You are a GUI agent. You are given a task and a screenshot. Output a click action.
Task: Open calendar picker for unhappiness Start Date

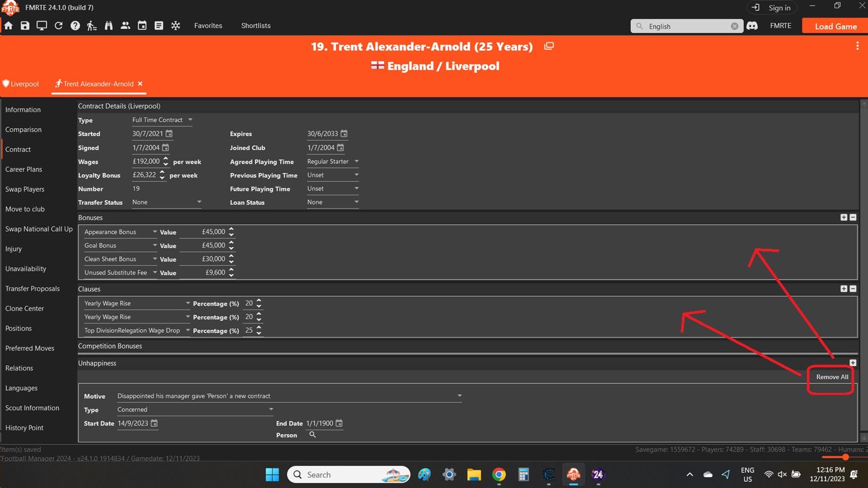click(x=154, y=423)
